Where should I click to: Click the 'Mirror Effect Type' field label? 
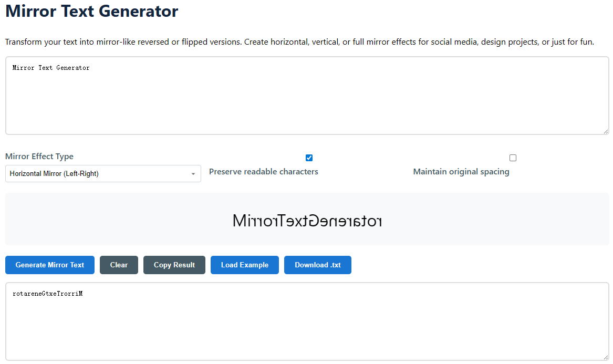(39, 157)
